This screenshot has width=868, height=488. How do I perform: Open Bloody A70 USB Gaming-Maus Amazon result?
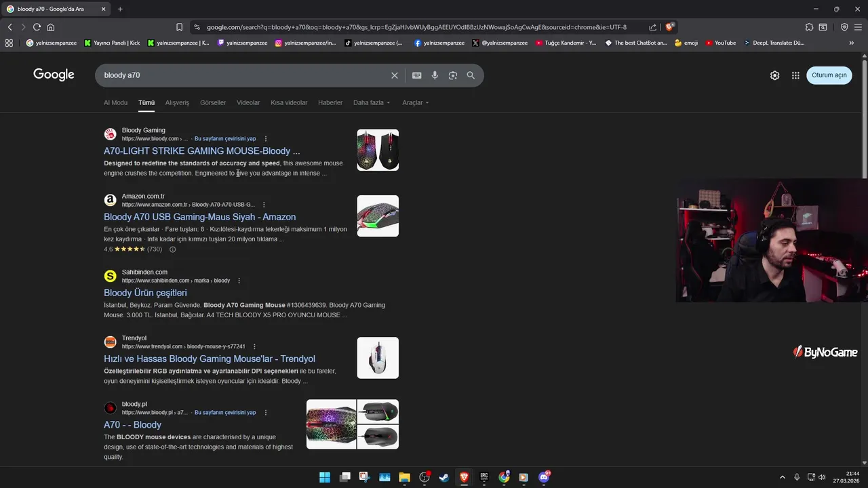pyautogui.click(x=199, y=217)
